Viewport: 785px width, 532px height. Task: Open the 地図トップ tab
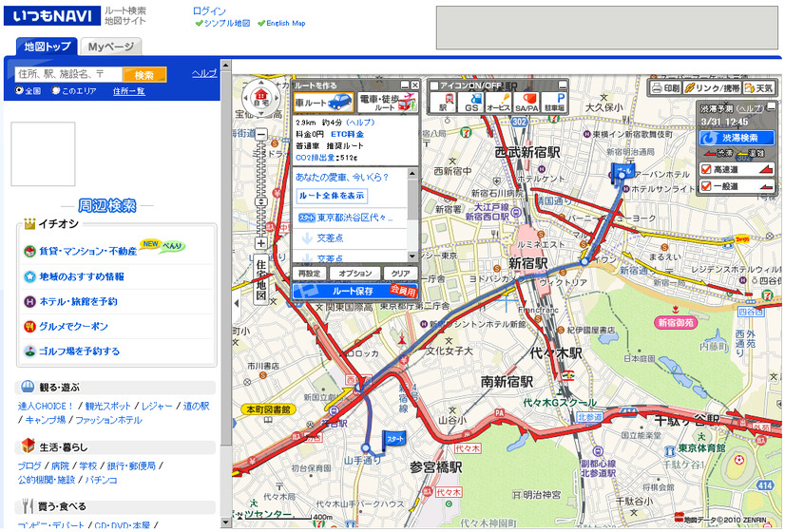48,47
